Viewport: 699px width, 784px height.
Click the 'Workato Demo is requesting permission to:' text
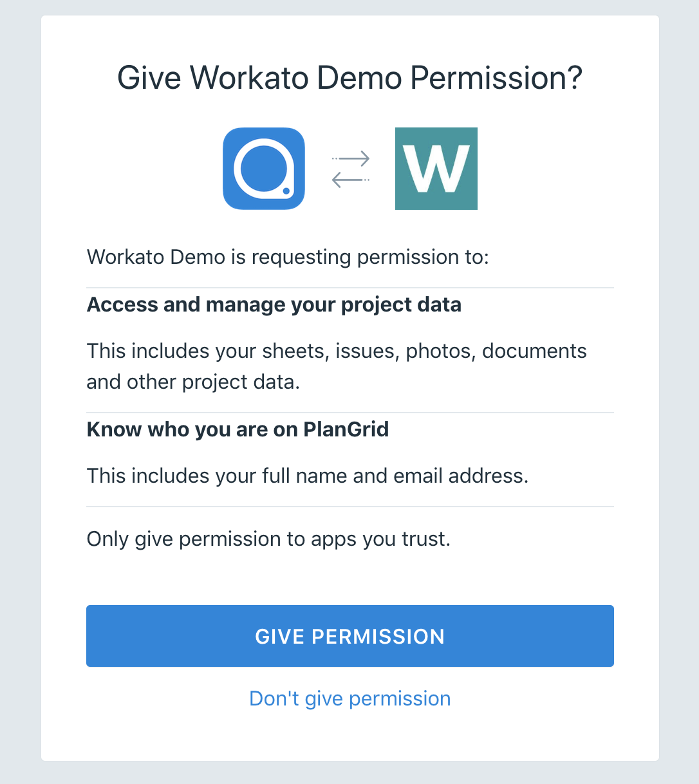click(x=288, y=256)
